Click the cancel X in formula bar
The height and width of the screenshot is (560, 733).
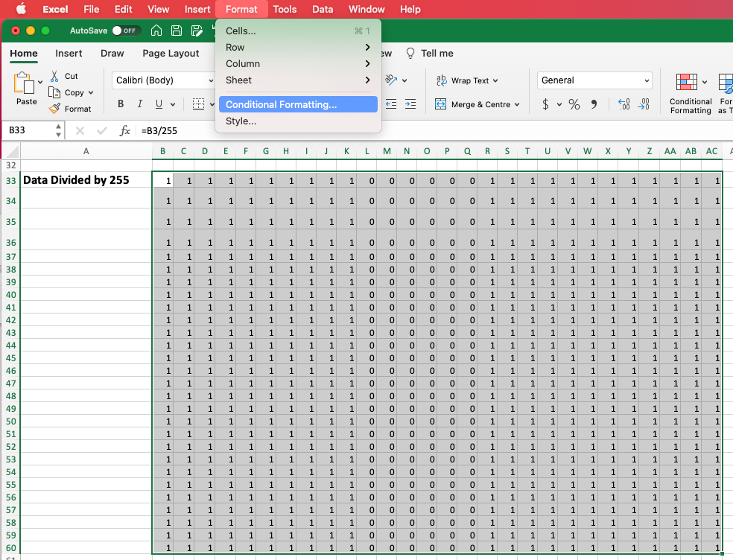(x=80, y=130)
